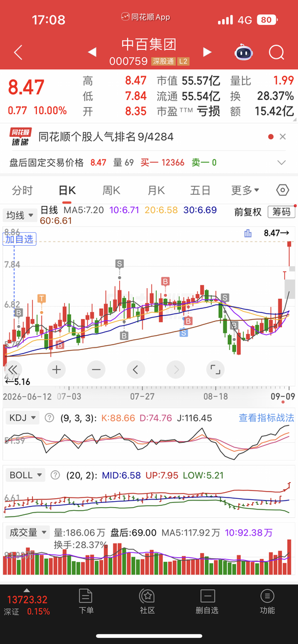
Task: Open the robot AI assistant icon
Action: [243, 52]
